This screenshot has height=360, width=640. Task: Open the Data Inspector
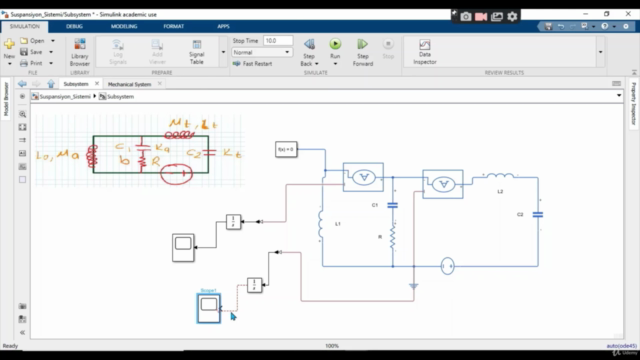click(424, 52)
